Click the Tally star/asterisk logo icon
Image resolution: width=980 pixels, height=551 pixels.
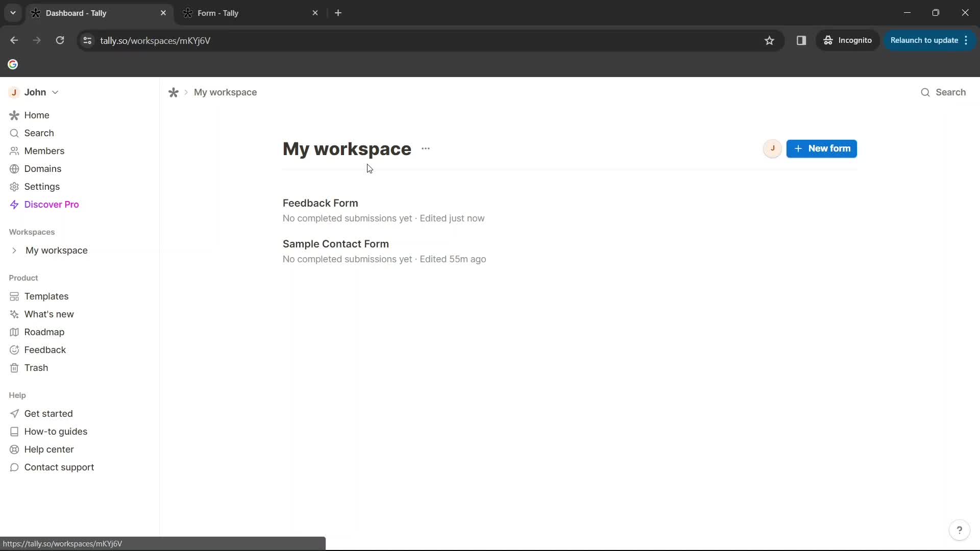174,92
